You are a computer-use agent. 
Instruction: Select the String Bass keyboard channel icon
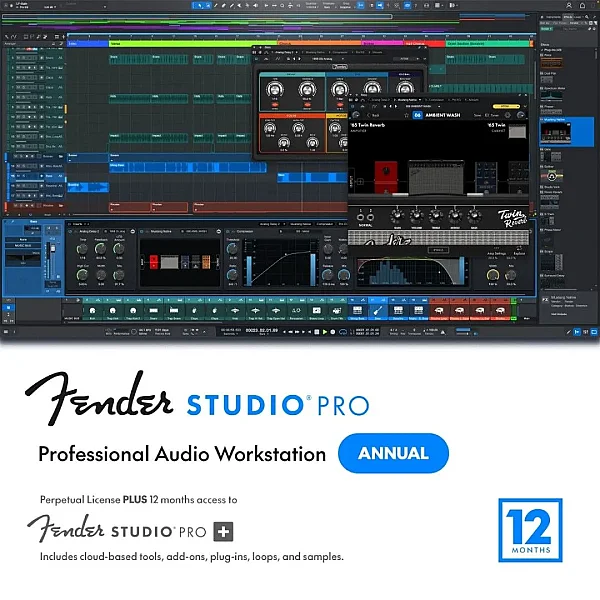coord(357,311)
